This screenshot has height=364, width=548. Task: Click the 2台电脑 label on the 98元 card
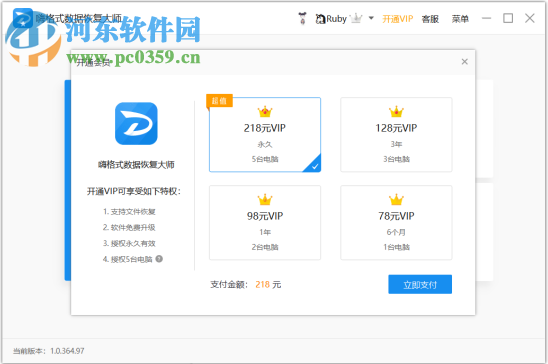pyautogui.click(x=265, y=247)
